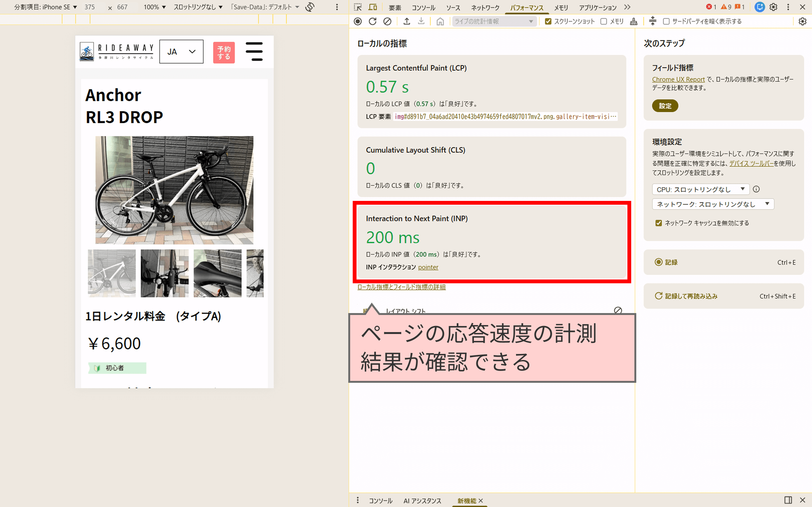Load a saved performance profile

point(406,21)
